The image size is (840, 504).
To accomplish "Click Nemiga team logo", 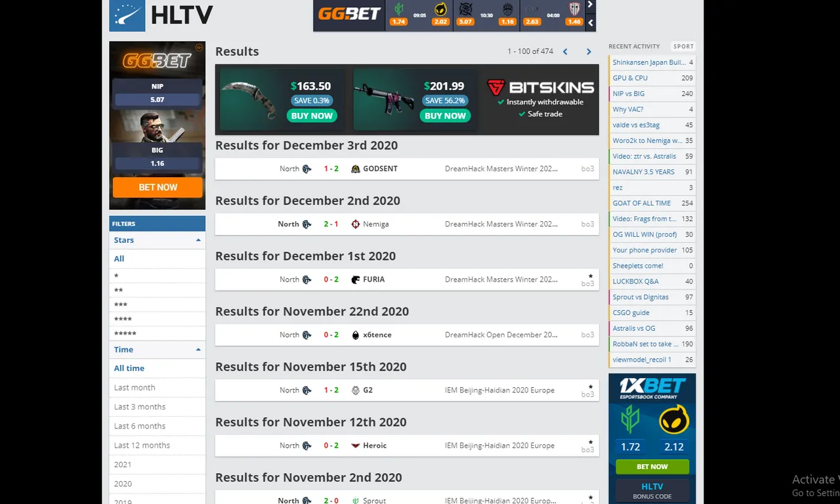I will point(356,224).
